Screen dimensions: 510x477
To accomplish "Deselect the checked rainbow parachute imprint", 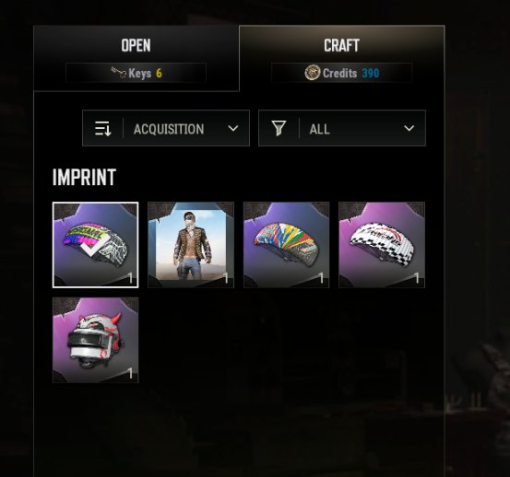I will pyautogui.click(x=96, y=245).
